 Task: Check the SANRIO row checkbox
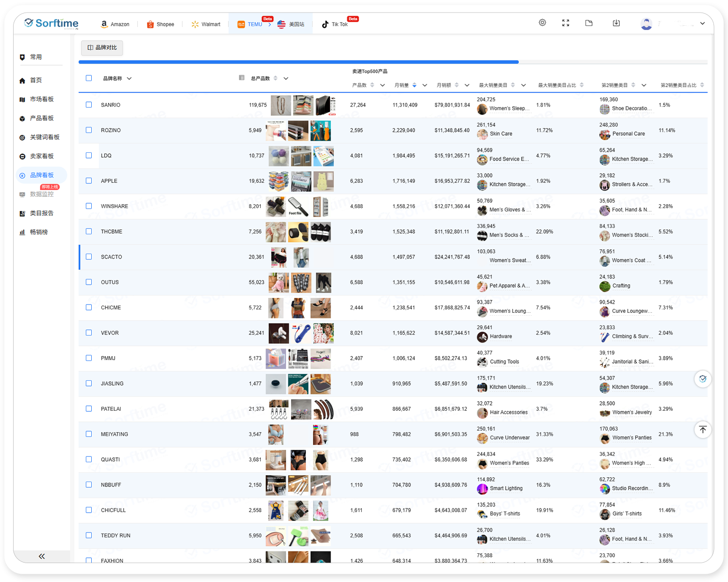[x=89, y=105]
